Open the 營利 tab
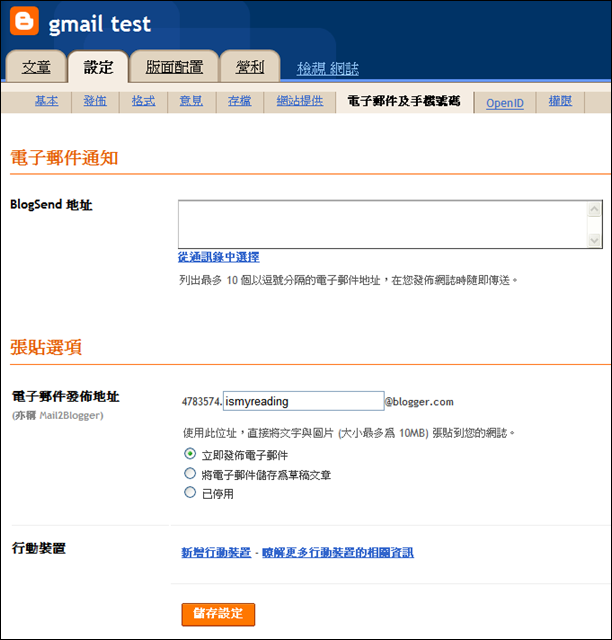 point(250,67)
